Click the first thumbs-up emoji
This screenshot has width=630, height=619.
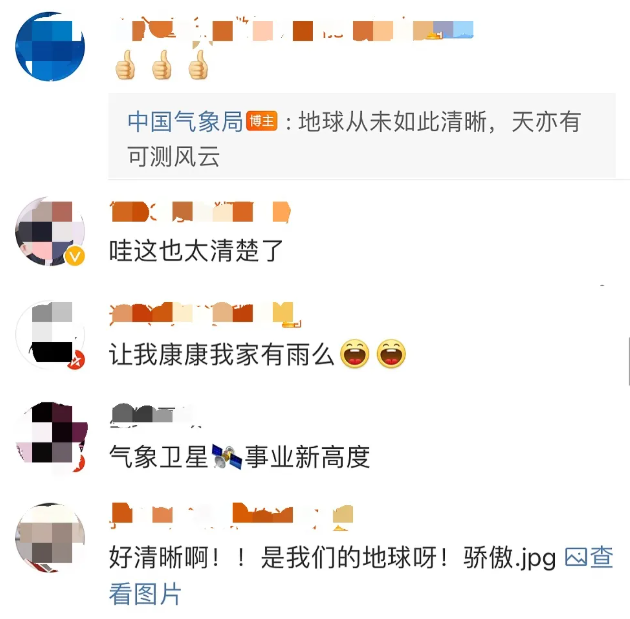click(125, 65)
